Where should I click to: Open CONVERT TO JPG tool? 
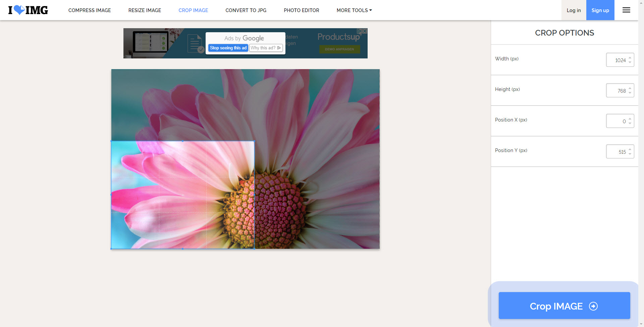tap(246, 10)
